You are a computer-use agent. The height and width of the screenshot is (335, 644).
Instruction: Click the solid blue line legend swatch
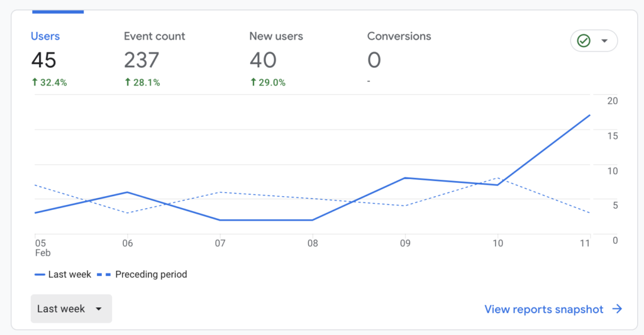pyautogui.click(x=40, y=275)
